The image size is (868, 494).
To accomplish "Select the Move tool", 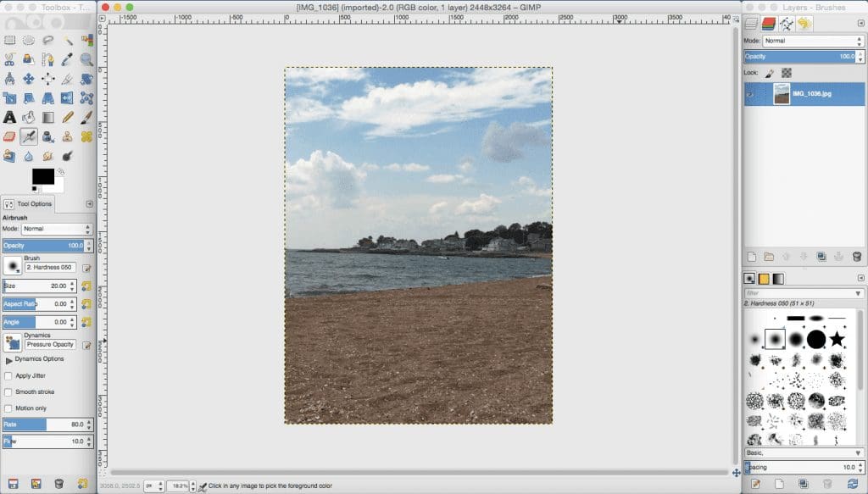I will tap(29, 79).
